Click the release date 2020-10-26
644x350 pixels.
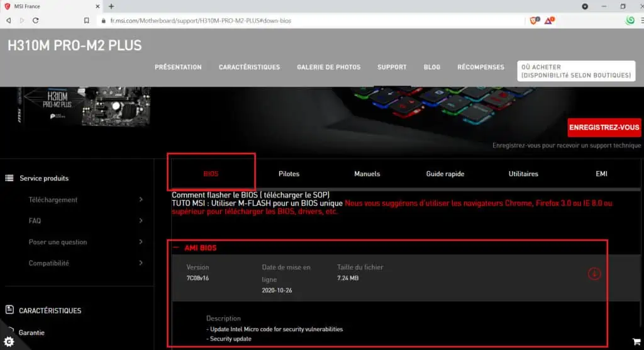(x=277, y=290)
